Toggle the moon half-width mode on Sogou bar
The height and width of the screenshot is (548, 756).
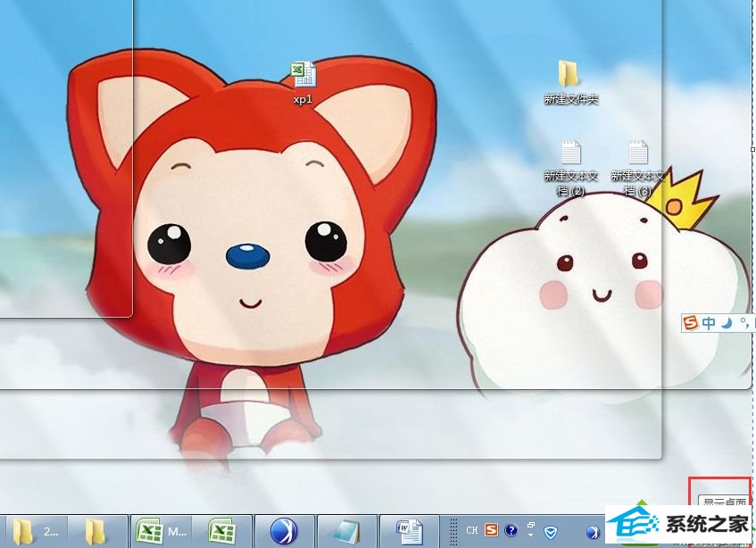[x=727, y=323]
